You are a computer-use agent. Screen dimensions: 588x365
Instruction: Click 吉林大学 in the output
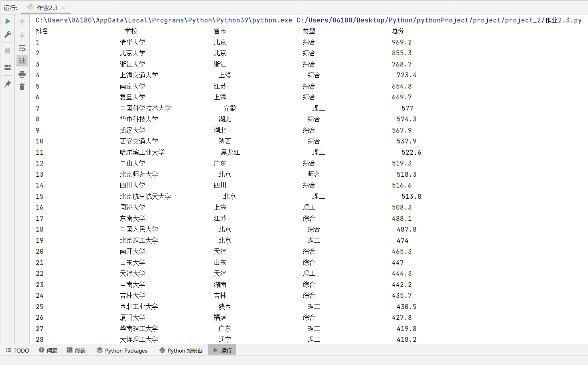tap(132, 295)
